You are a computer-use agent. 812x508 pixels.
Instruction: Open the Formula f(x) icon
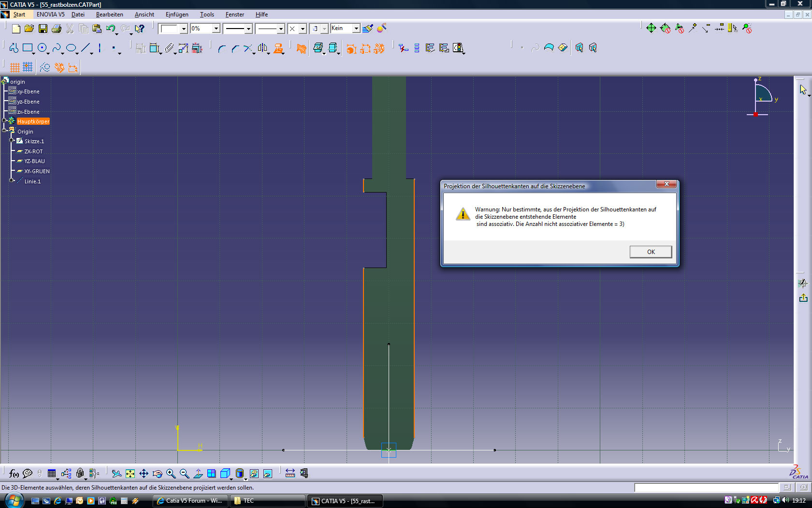point(14,474)
